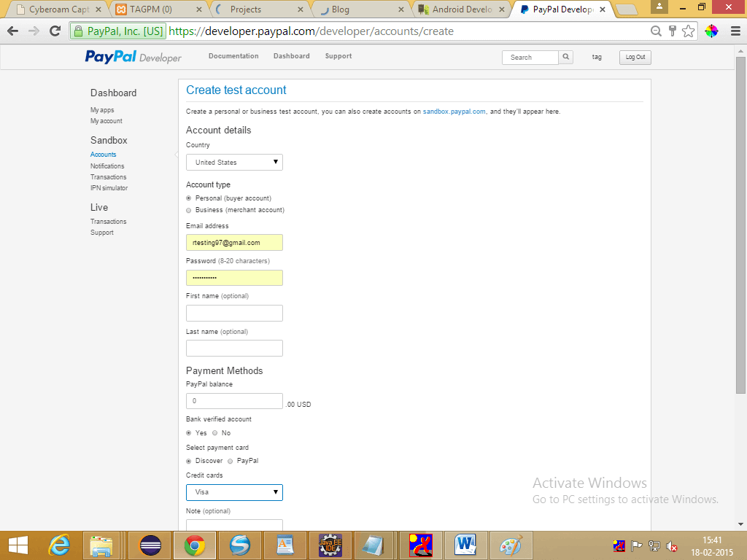This screenshot has height=560, width=747.
Task: Bookmark this page with star icon
Action: tap(688, 31)
